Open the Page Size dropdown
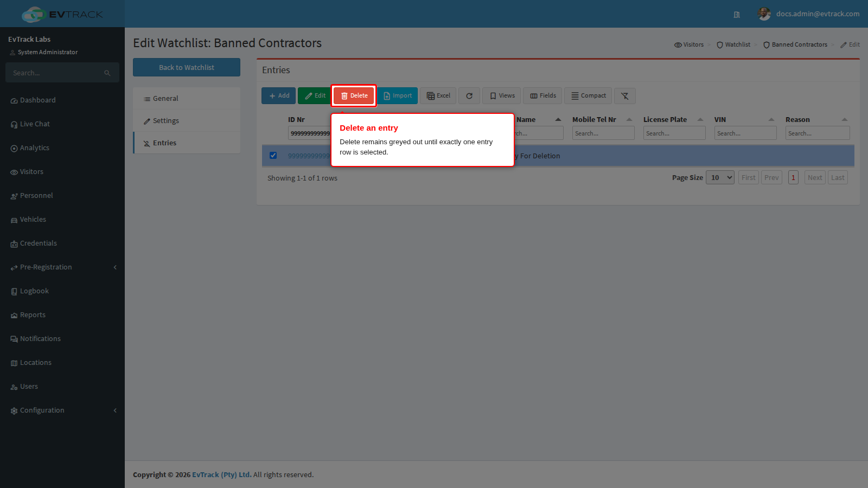Viewport: 868px width, 488px height. 720,177
